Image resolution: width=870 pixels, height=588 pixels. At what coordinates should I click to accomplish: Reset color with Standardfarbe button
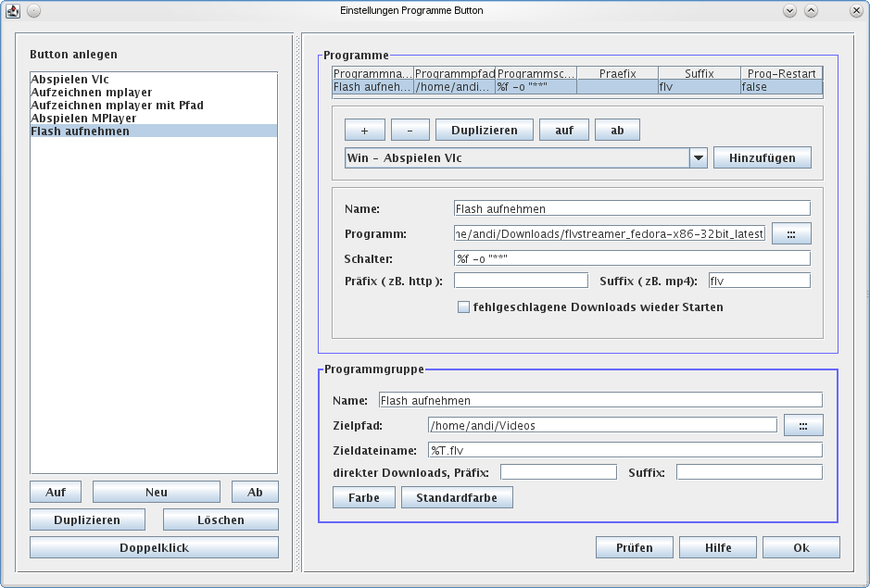[457, 497]
